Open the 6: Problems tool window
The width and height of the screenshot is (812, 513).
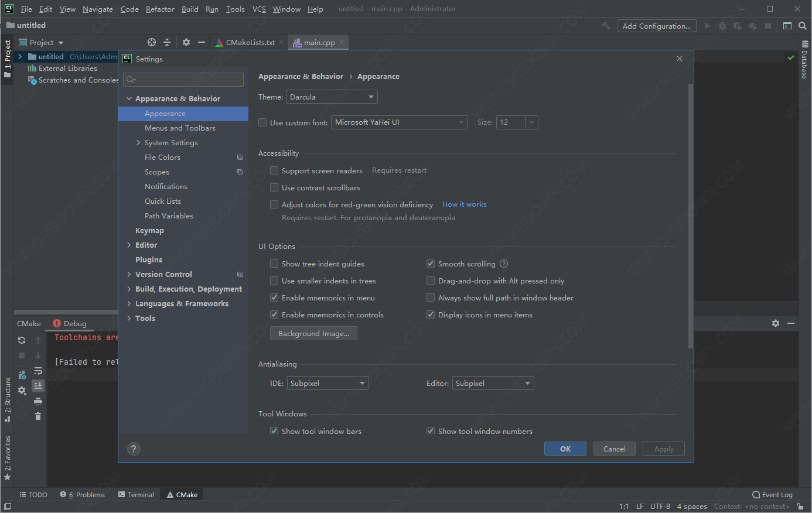[x=83, y=495]
